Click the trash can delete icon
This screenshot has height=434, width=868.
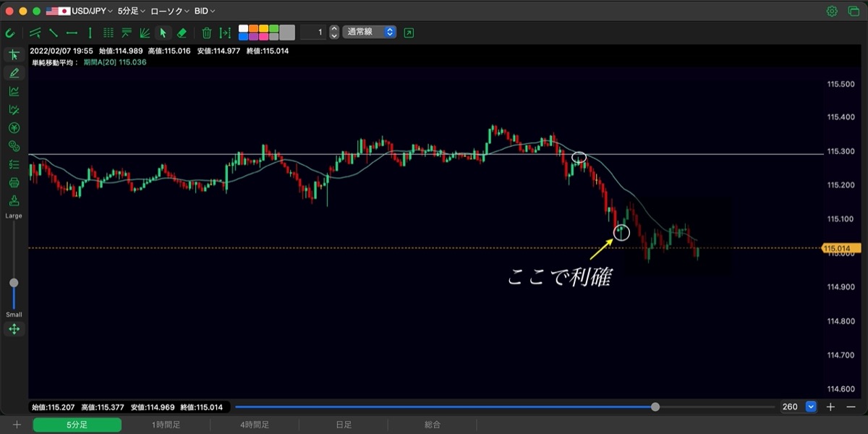point(207,33)
